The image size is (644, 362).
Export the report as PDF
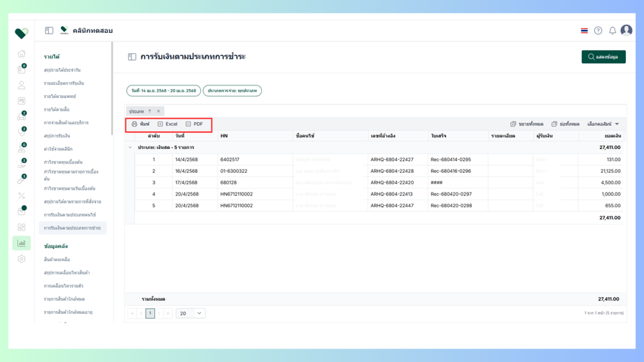point(194,124)
